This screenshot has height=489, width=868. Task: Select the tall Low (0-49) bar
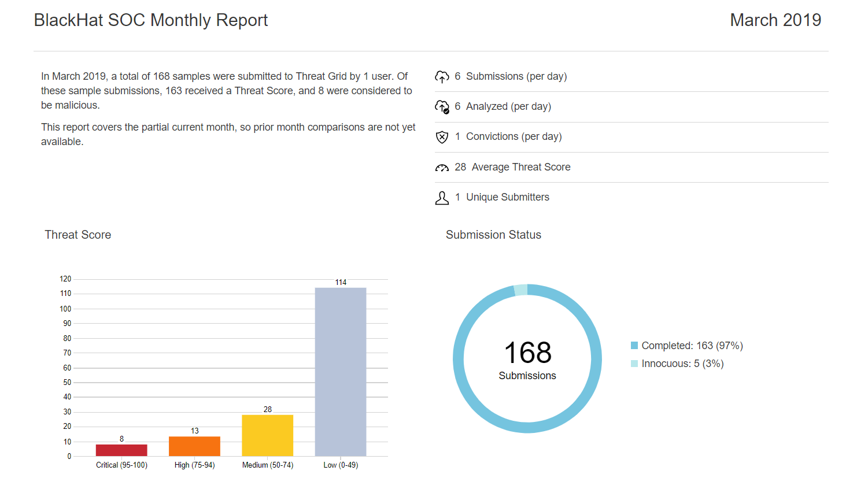coord(341,372)
